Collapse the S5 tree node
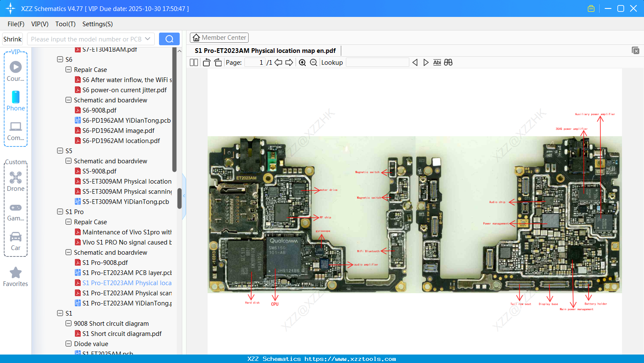This screenshot has width=644, height=363. (x=60, y=151)
